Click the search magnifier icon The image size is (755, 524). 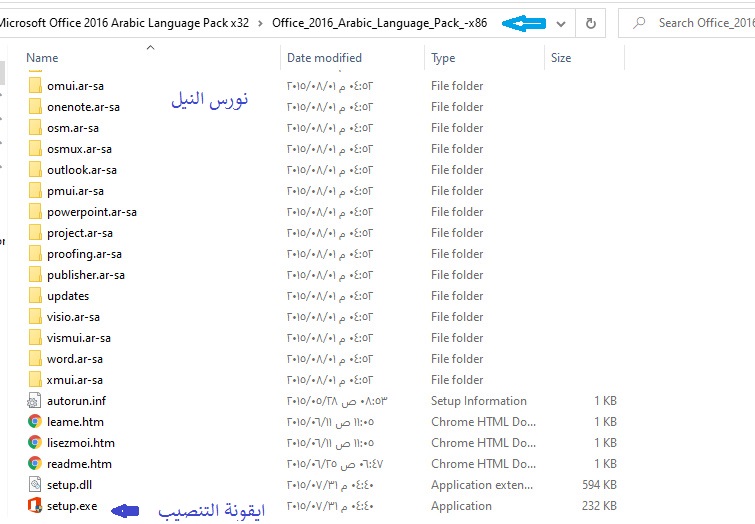639,22
